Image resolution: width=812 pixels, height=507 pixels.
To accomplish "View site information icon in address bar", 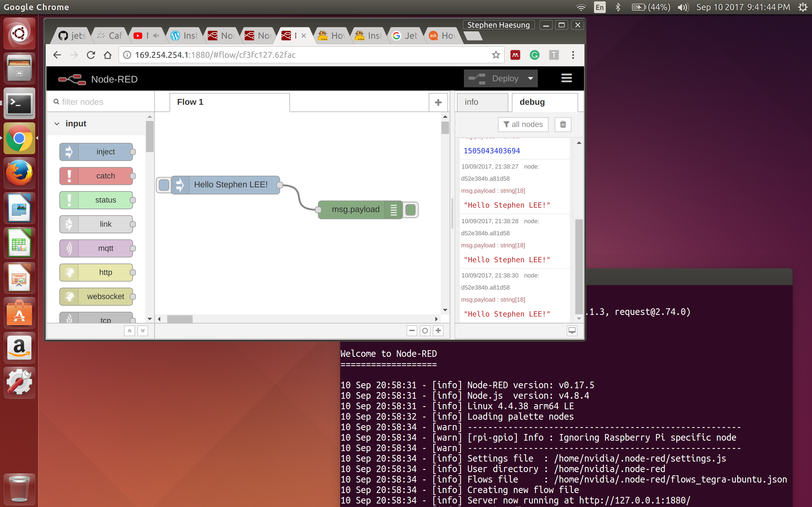I will [127, 55].
